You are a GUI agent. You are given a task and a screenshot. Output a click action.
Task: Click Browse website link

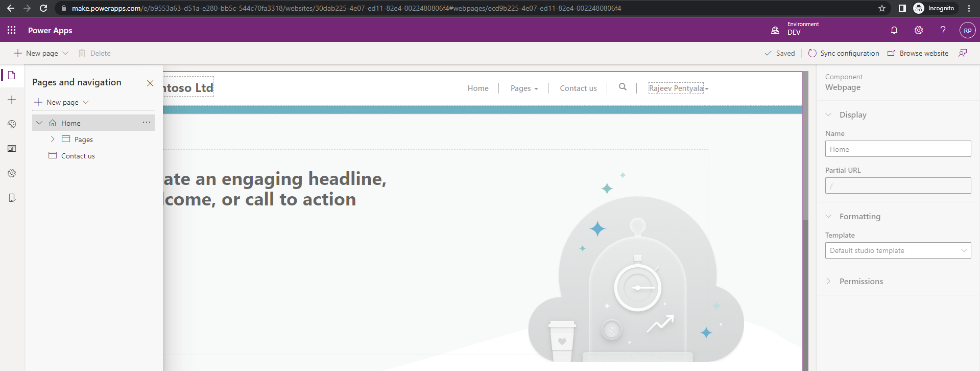click(x=918, y=53)
